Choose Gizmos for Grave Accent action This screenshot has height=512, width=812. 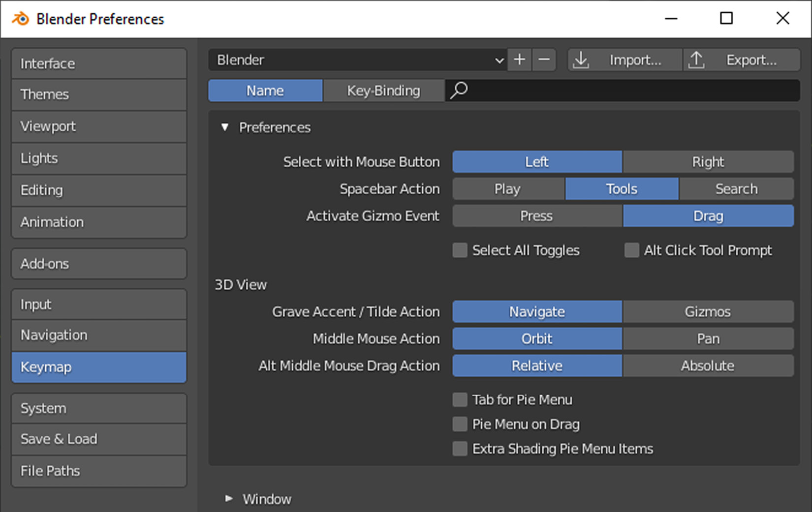tap(708, 312)
